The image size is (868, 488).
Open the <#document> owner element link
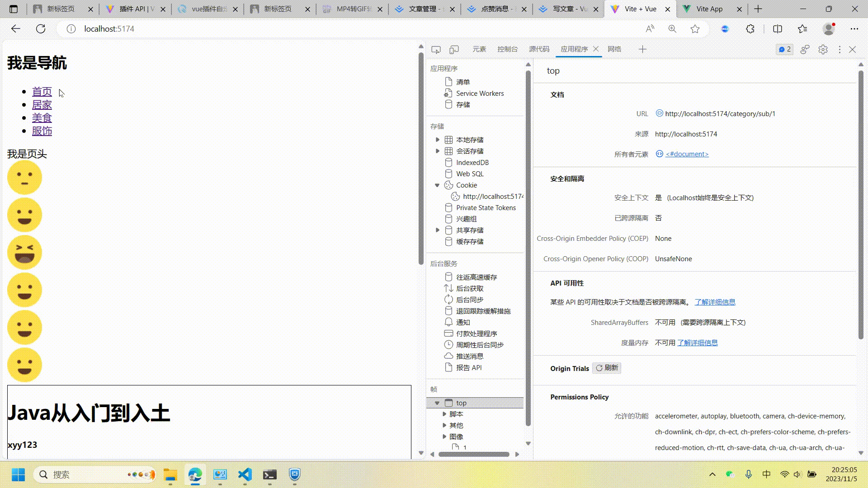point(686,154)
